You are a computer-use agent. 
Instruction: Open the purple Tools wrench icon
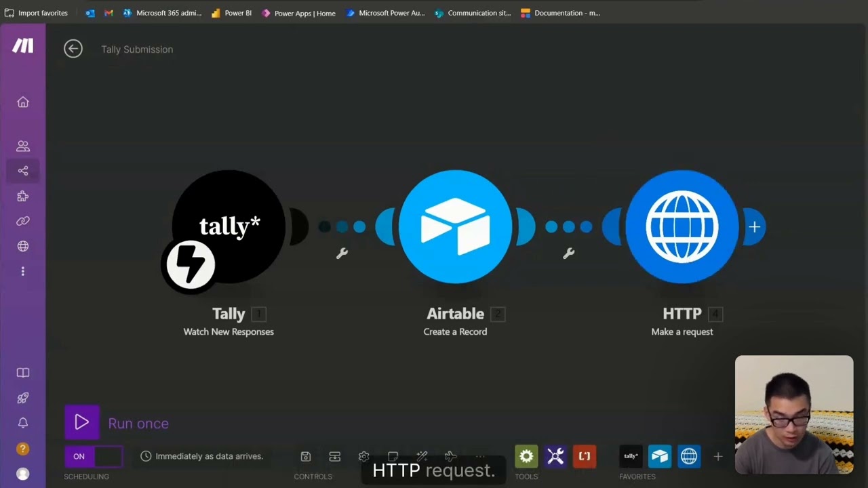[555, 456]
